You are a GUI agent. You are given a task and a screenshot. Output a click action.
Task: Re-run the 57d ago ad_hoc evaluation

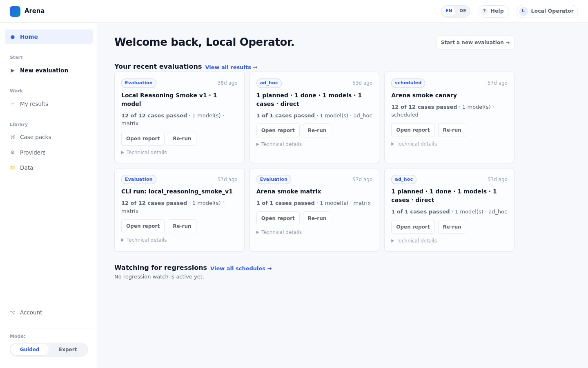point(452,227)
